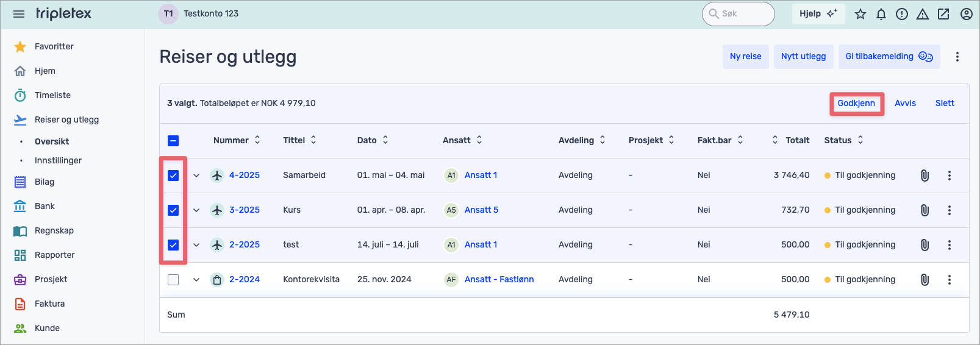980x345 pixels.
Task: Open the user profile icon
Action: point(967,14)
